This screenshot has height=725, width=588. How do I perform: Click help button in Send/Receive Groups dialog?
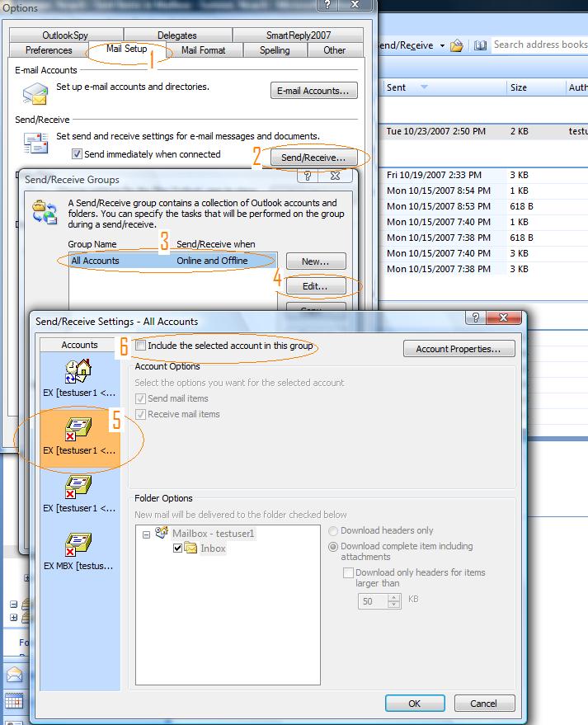coord(308,176)
